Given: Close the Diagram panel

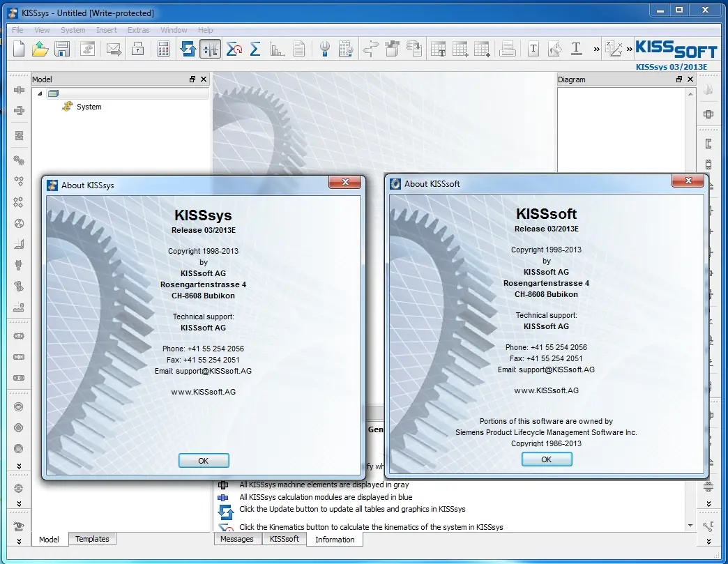Looking at the screenshot, I should 690,79.
